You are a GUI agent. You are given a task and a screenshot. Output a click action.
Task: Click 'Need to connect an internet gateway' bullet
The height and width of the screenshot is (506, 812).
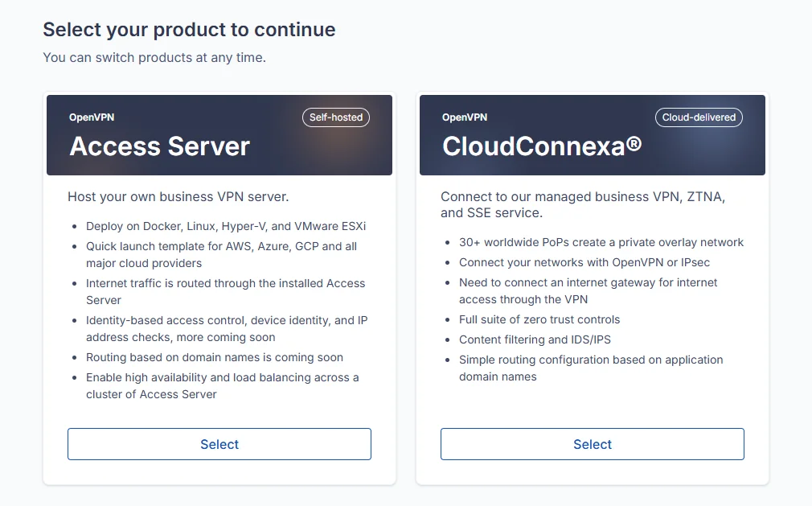click(x=588, y=290)
